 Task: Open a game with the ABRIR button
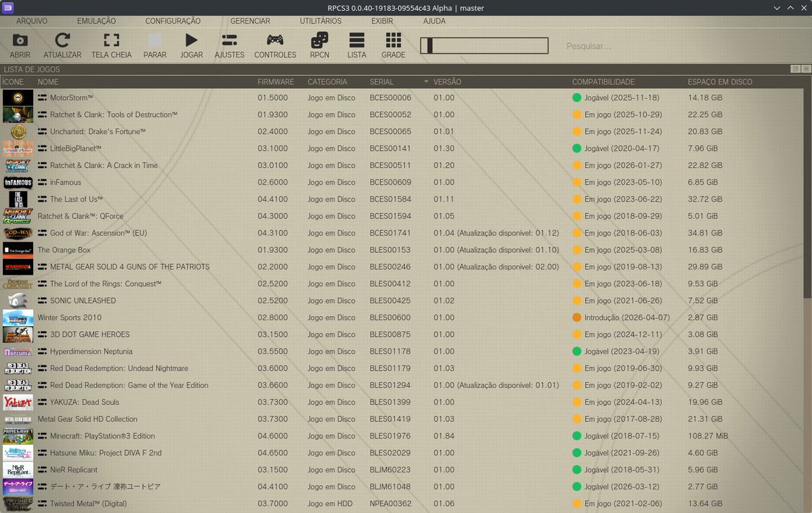point(20,45)
